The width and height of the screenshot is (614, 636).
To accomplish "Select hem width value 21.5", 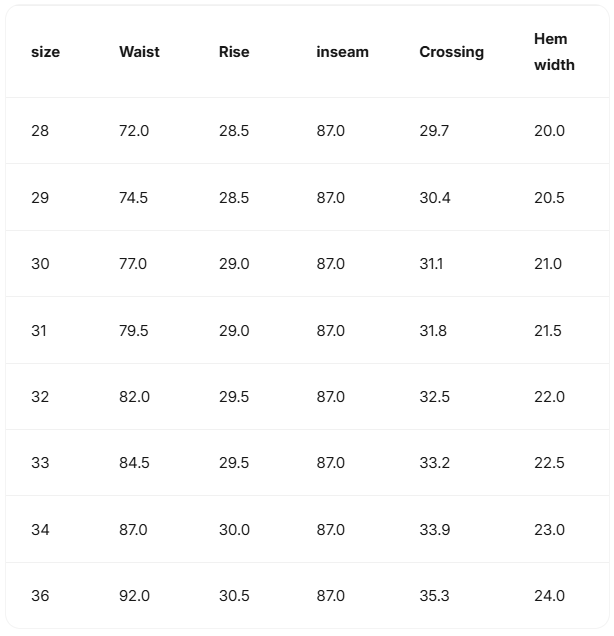I will tap(548, 331).
